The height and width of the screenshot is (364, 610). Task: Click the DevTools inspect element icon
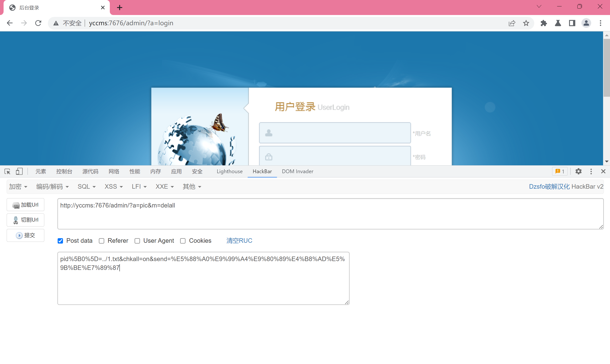point(7,172)
